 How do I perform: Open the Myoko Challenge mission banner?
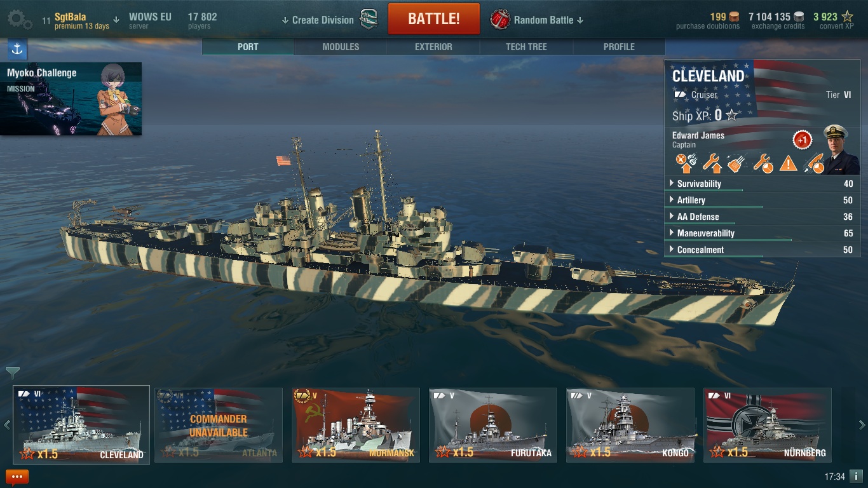71,99
